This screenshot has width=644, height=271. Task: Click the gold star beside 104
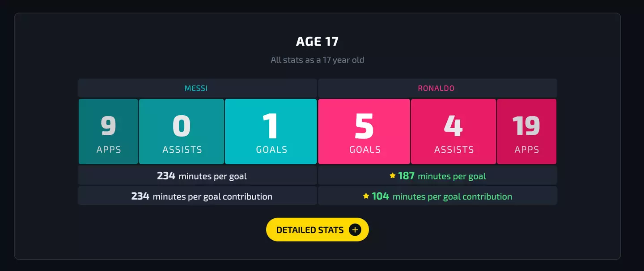[366, 196]
